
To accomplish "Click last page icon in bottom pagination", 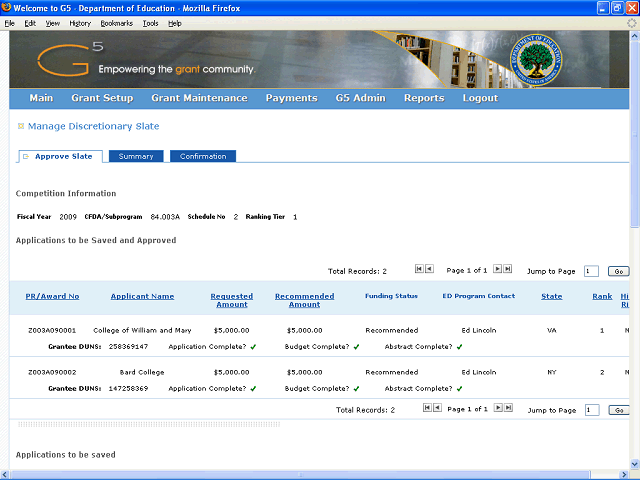I will click(x=508, y=409).
